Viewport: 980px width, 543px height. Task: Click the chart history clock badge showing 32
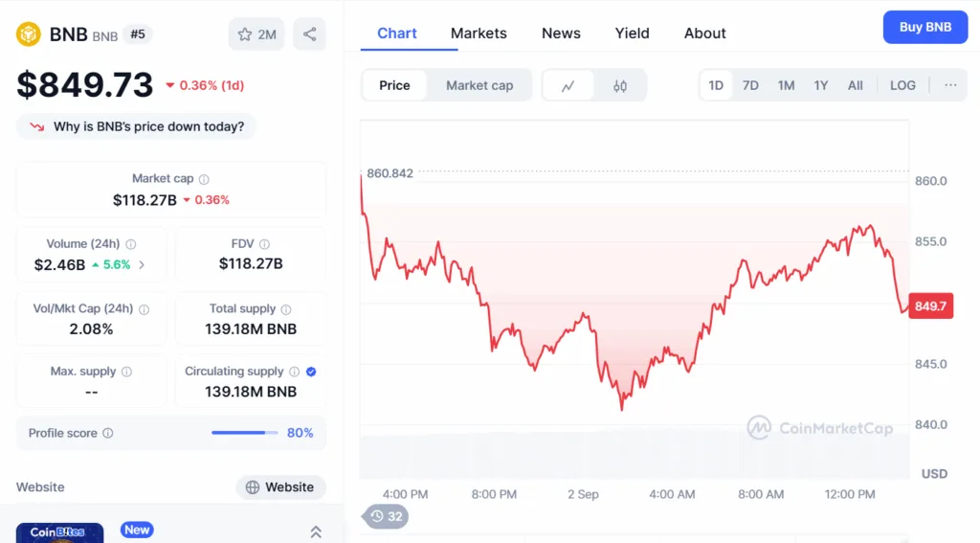point(387,516)
